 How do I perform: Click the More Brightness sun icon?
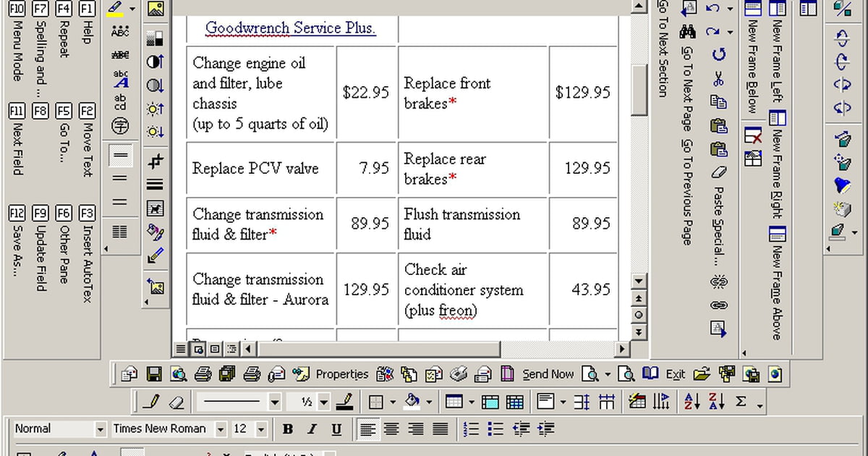point(155,109)
